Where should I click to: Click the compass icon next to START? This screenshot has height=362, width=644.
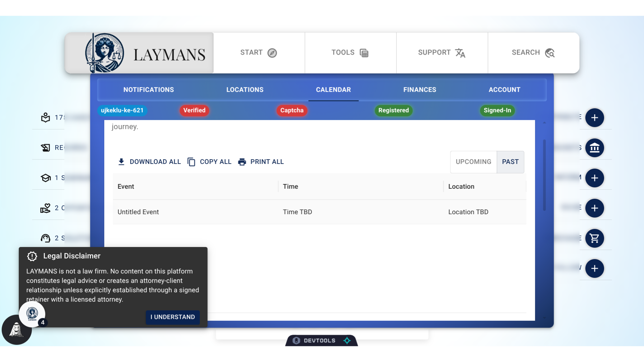(272, 53)
